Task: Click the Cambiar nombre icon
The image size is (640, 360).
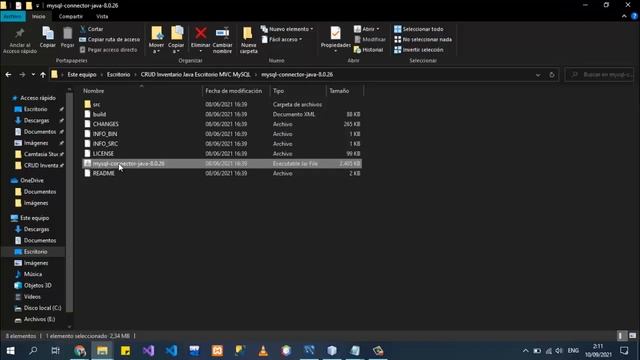Action: pyautogui.click(x=222, y=33)
